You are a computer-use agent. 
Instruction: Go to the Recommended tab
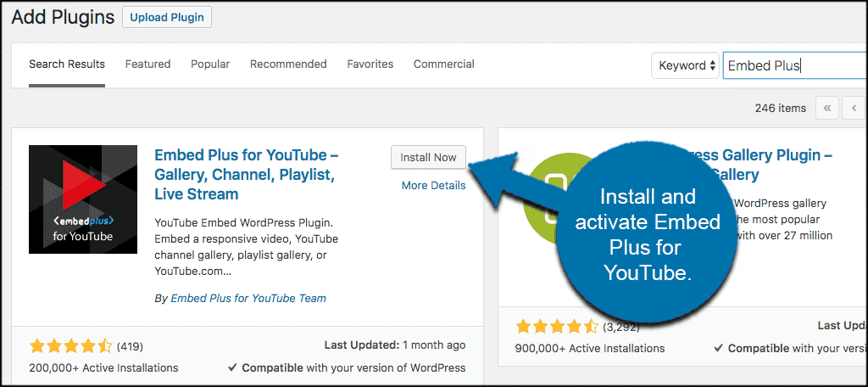click(288, 64)
